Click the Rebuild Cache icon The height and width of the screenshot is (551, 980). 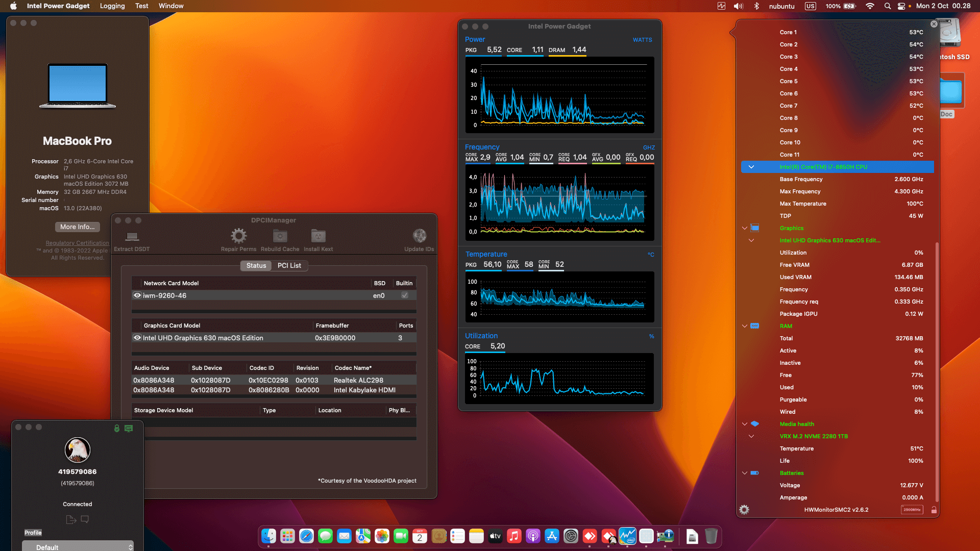click(x=279, y=238)
